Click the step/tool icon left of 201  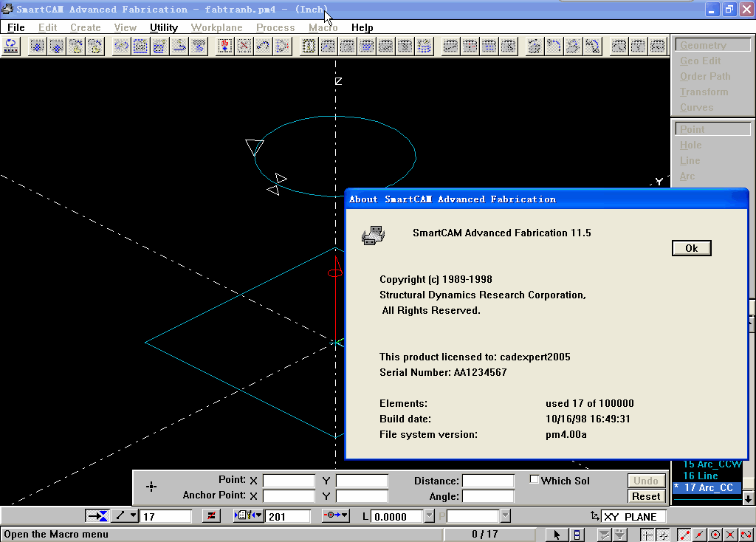tap(244, 516)
